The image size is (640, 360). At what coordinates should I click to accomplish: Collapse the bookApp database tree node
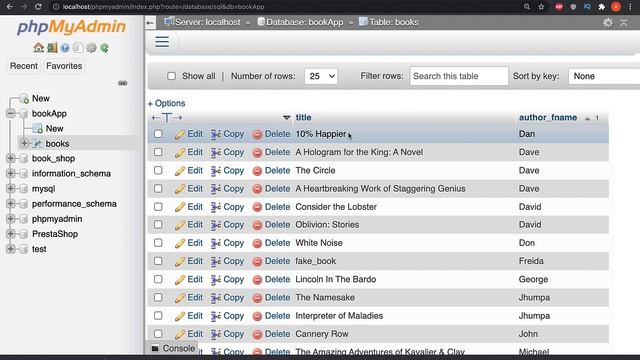[11, 113]
